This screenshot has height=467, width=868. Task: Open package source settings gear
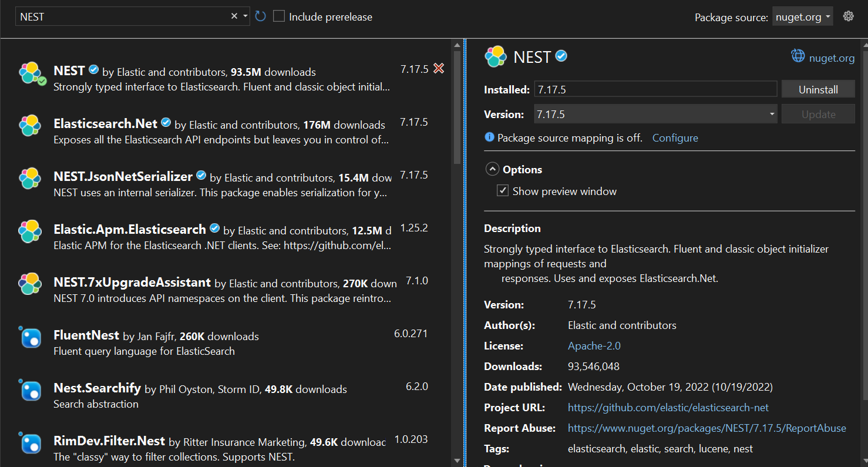[848, 16]
